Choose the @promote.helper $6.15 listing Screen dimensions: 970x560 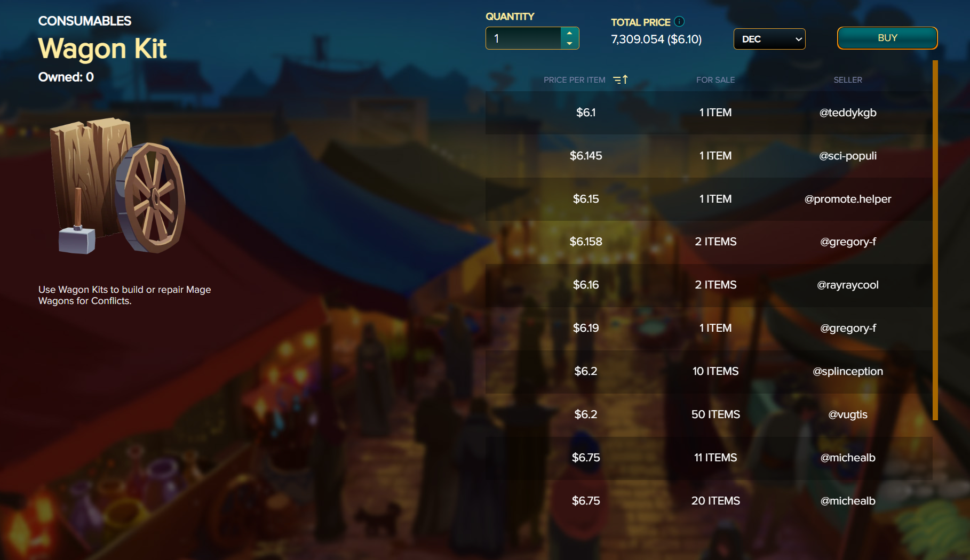coord(709,199)
